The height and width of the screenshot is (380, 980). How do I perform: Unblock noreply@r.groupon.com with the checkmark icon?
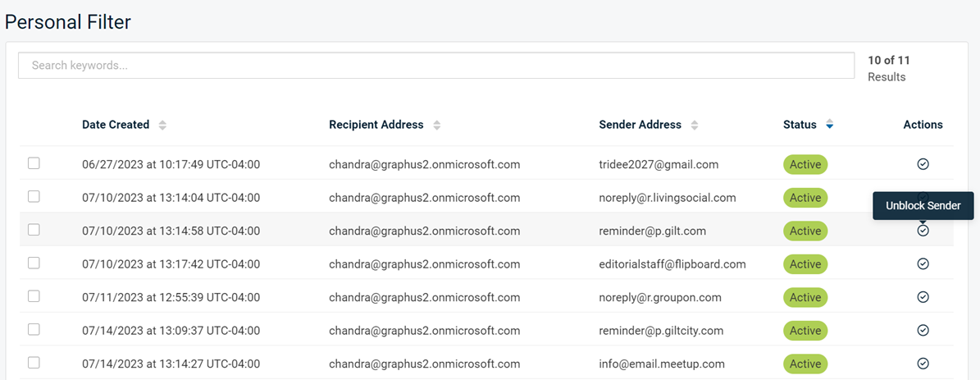click(x=923, y=297)
